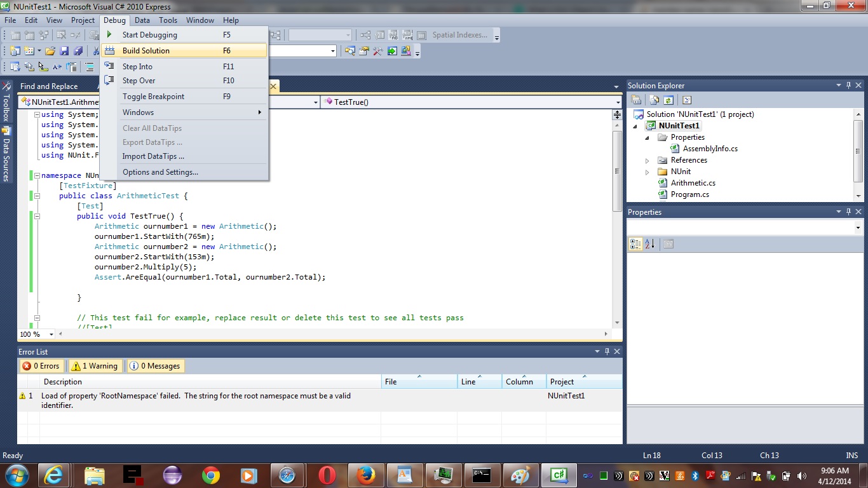
Task: Open the Find and Replace tab
Action: pos(49,86)
